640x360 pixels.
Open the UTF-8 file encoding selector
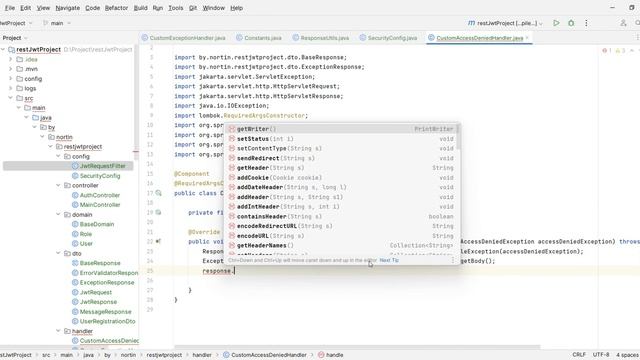601,355
